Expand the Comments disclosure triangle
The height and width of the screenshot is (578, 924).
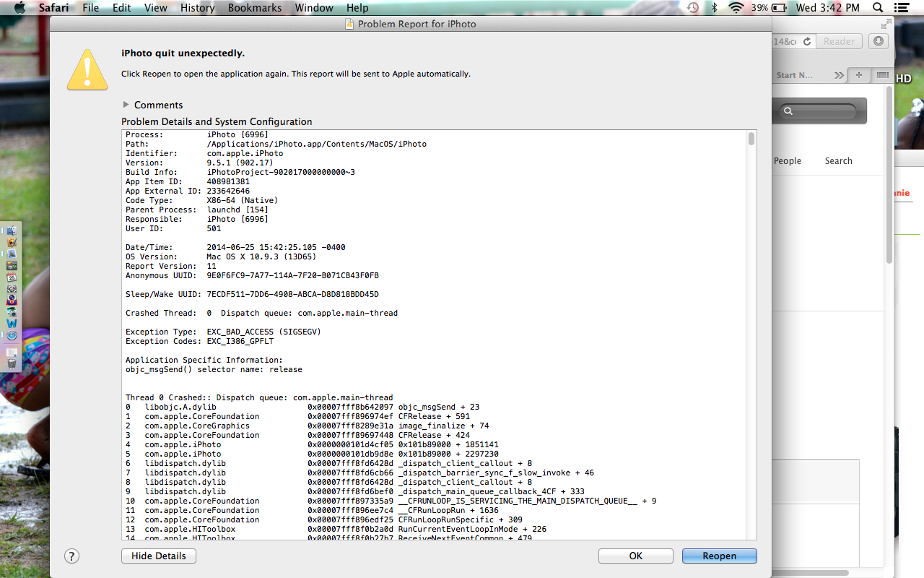(126, 105)
